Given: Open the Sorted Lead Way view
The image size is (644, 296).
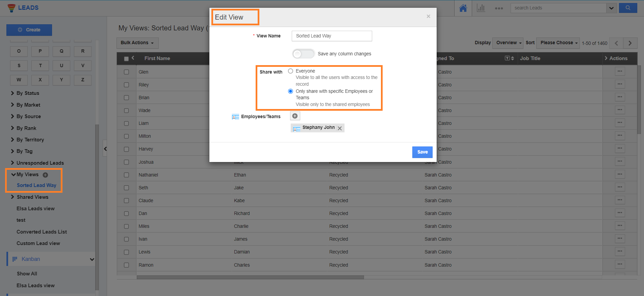Looking at the screenshot, I should 36,185.
